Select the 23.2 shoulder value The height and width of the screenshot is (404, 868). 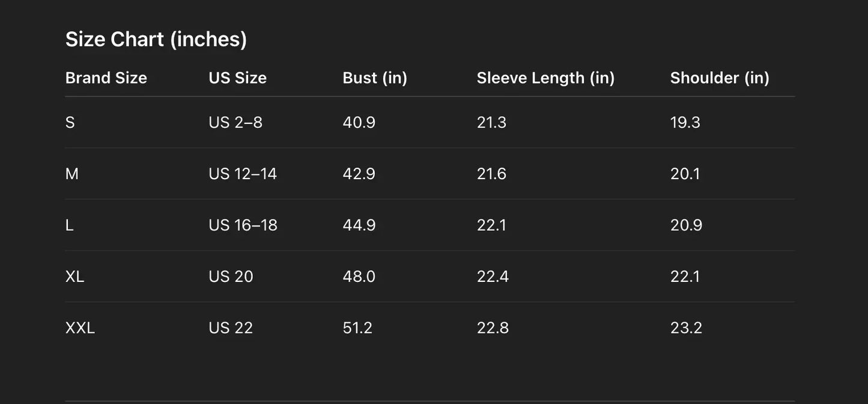[686, 328]
